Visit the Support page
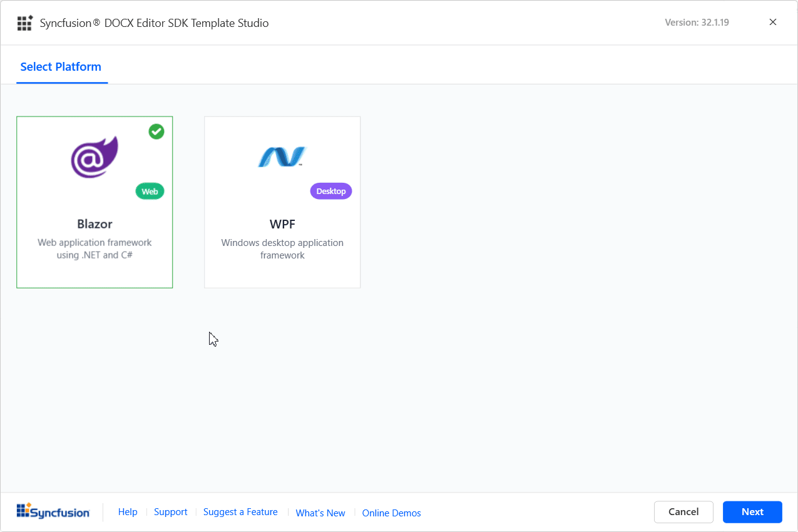This screenshot has height=532, width=798. 170,512
